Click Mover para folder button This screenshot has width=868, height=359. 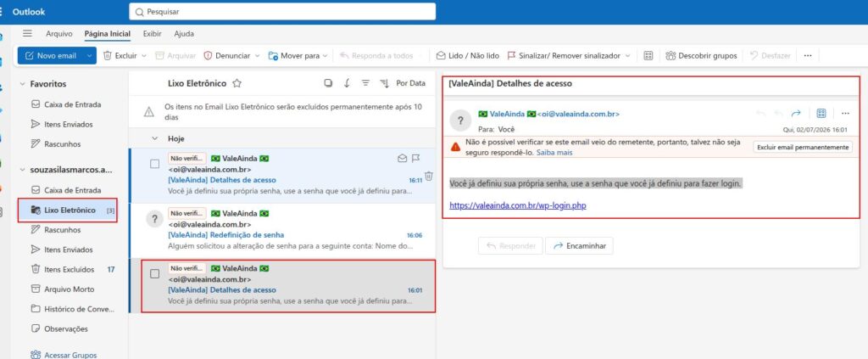(294, 55)
